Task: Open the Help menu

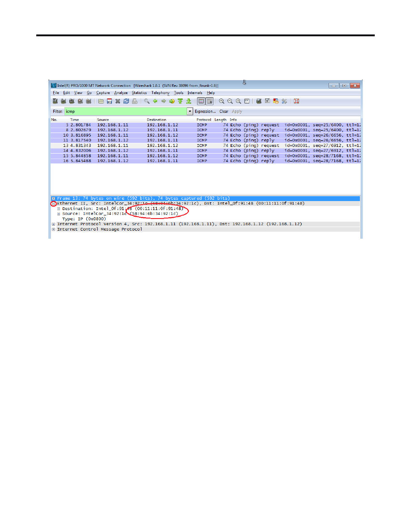Action: point(211,93)
